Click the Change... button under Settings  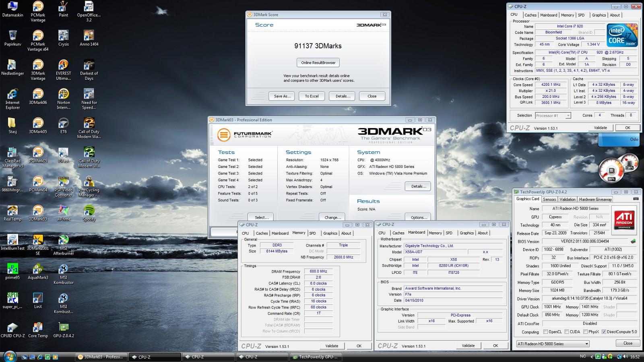(332, 217)
